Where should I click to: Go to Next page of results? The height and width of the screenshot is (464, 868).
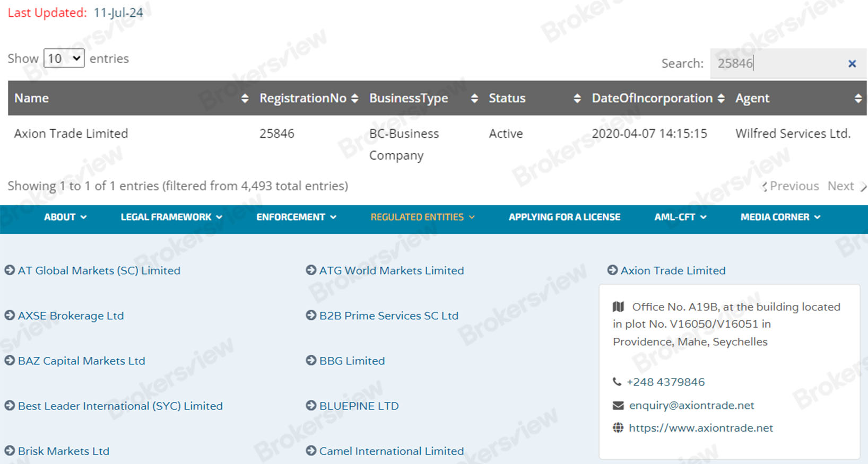pyautogui.click(x=847, y=186)
